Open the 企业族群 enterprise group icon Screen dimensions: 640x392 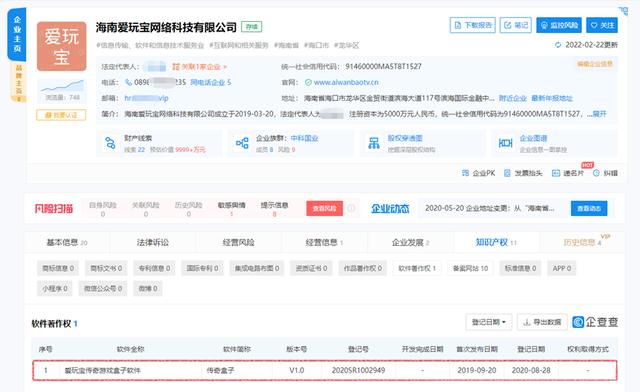242,143
